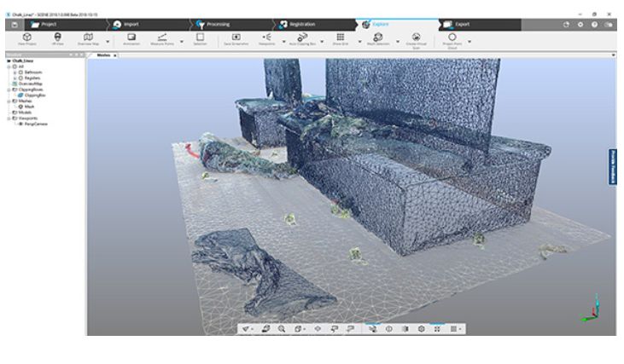Click the Auto Clipping Box icon
This screenshot has height=364, width=624.
(x=302, y=37)
